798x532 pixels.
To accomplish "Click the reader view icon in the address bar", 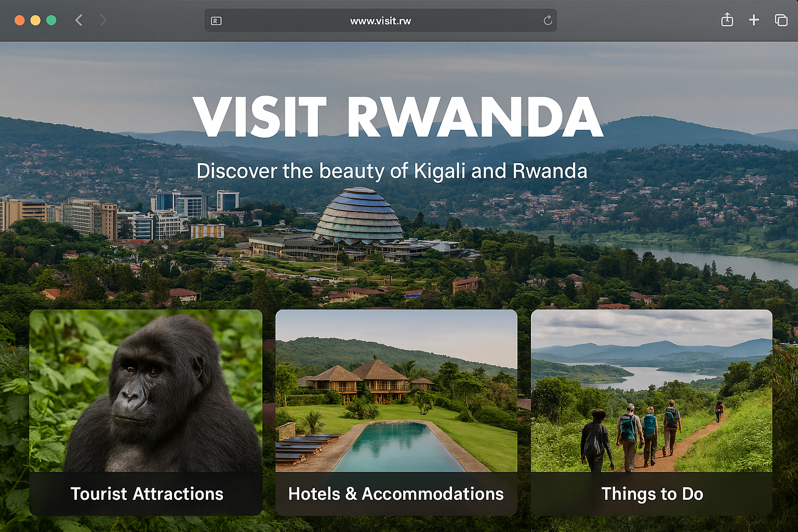I will click(x=216, y=21).
